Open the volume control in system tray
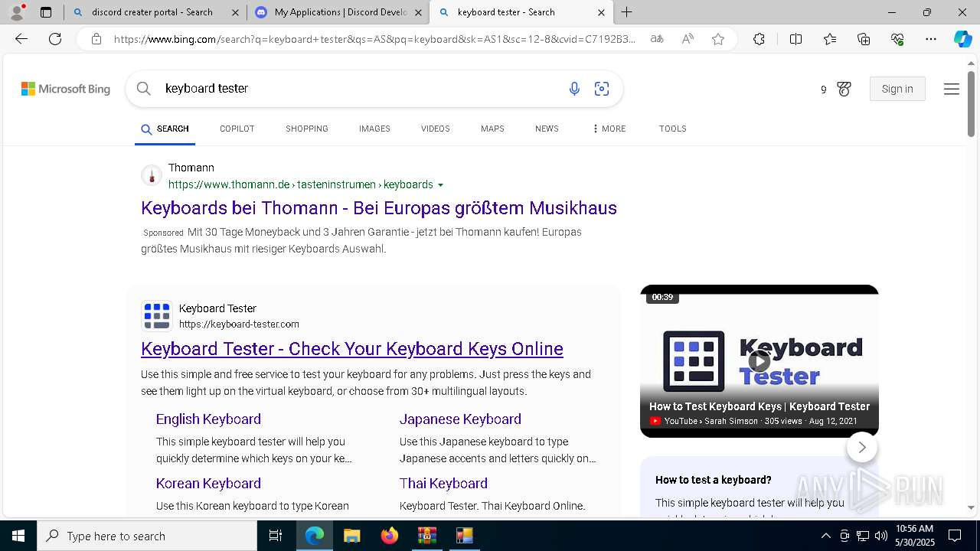 click(880, 536)
